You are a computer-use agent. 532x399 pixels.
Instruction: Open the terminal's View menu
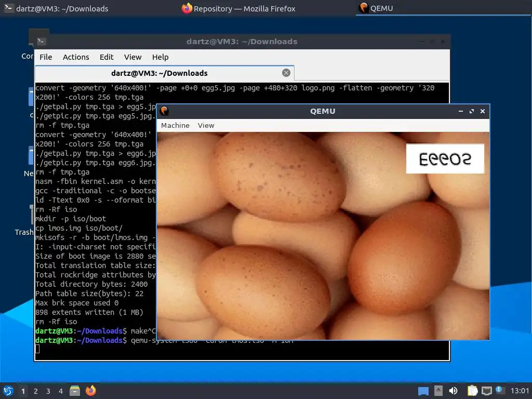(132, 57)
